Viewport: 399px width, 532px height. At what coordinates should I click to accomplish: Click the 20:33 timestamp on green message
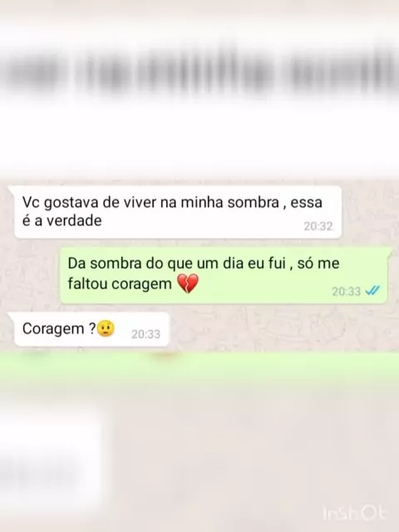[x=346, y=291]
